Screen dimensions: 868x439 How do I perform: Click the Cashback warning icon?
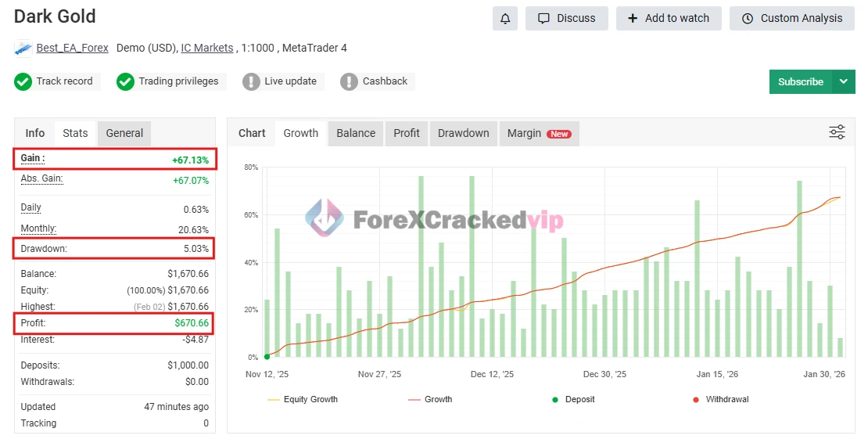click(x=349, y=81)
